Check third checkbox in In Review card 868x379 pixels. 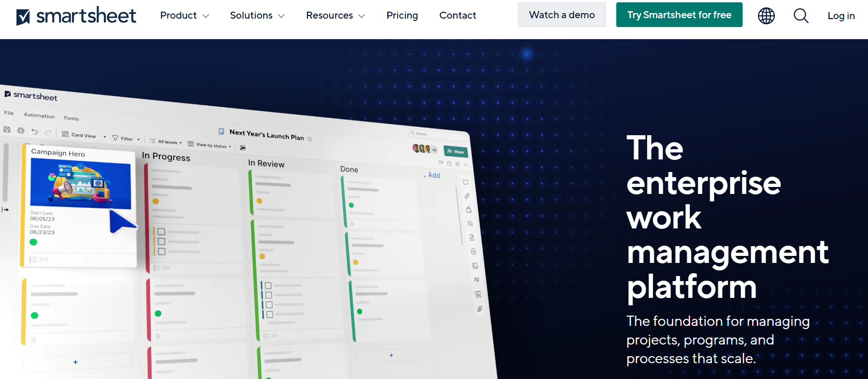tap(269, 305)
